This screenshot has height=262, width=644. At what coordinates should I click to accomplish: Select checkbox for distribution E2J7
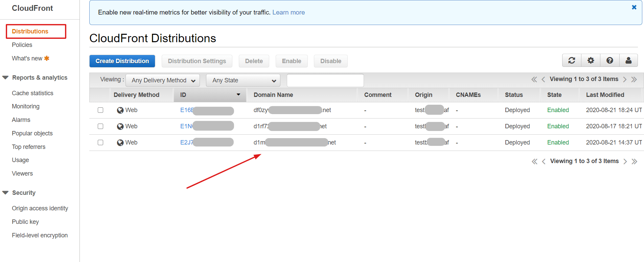point(100,142)
